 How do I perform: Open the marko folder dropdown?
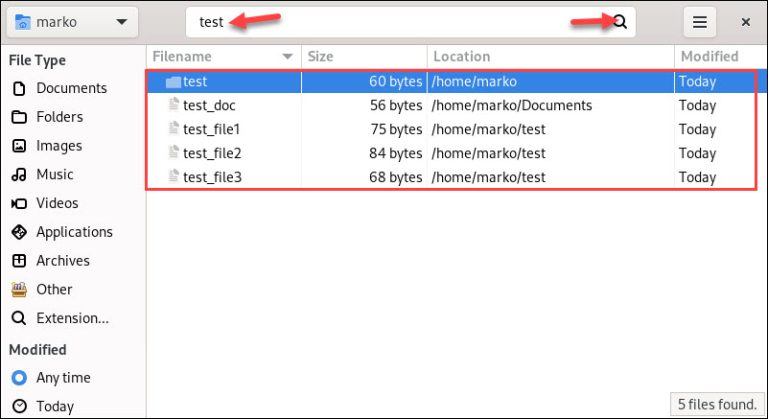pos(72,22)
